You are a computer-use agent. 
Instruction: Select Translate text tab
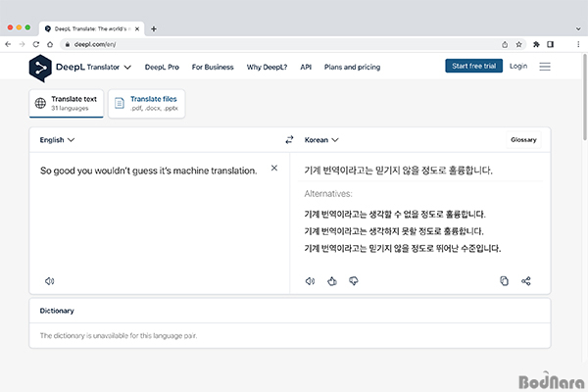67,103
